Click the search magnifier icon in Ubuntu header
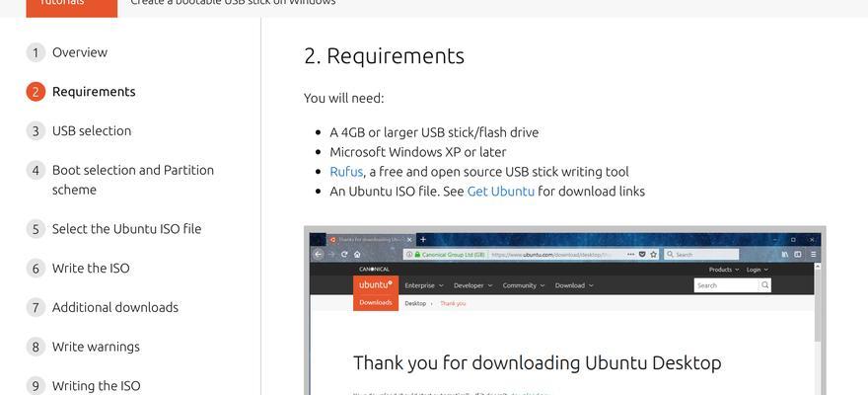 point(764,285)
